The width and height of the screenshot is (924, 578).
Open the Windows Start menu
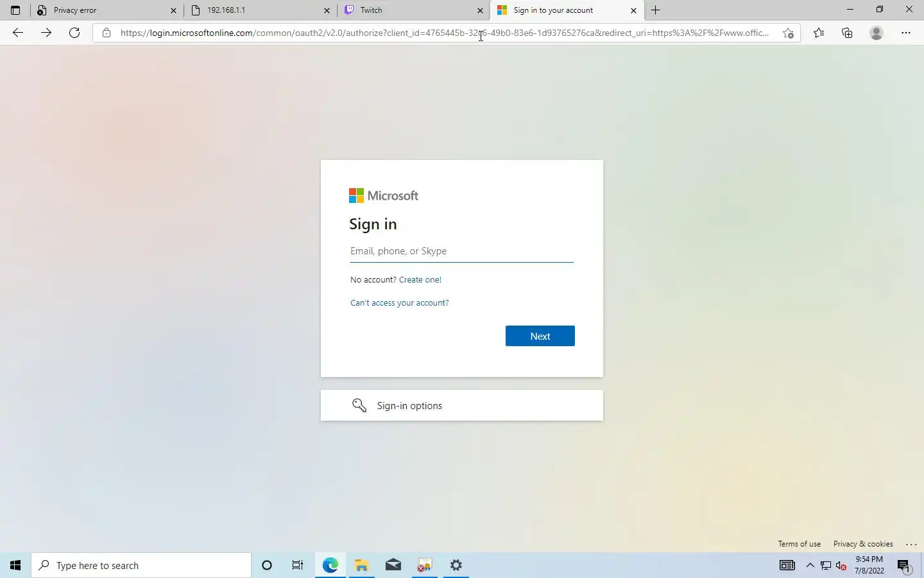[x=15, y=565]
